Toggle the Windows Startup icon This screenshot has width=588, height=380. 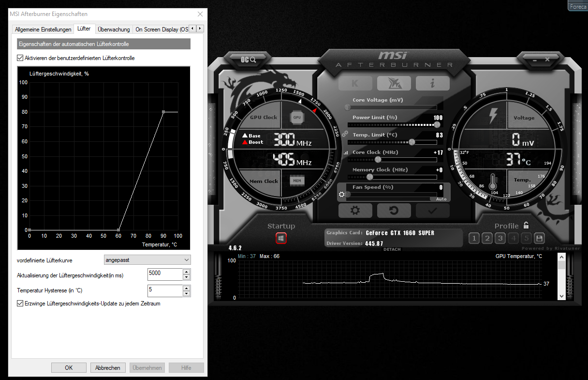tap(281, 238)
